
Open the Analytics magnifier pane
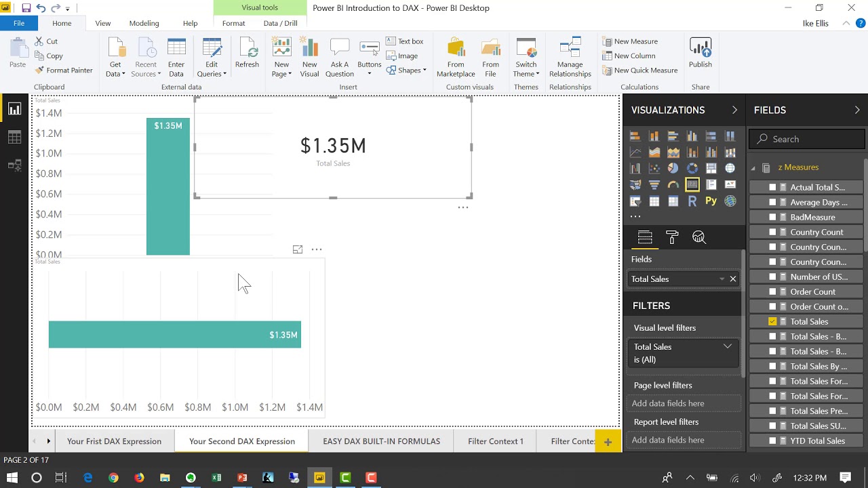(x=699, y=237)
